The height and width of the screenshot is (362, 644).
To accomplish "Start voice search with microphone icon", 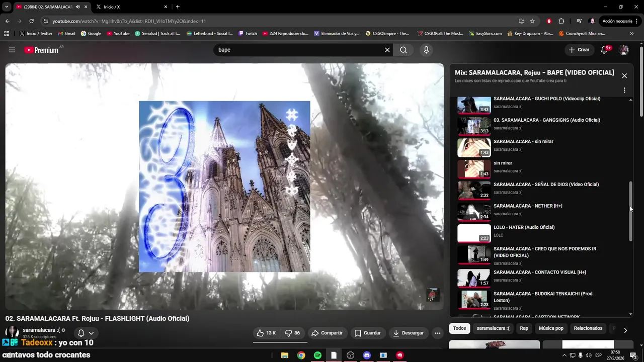I will tap(426, 50).
